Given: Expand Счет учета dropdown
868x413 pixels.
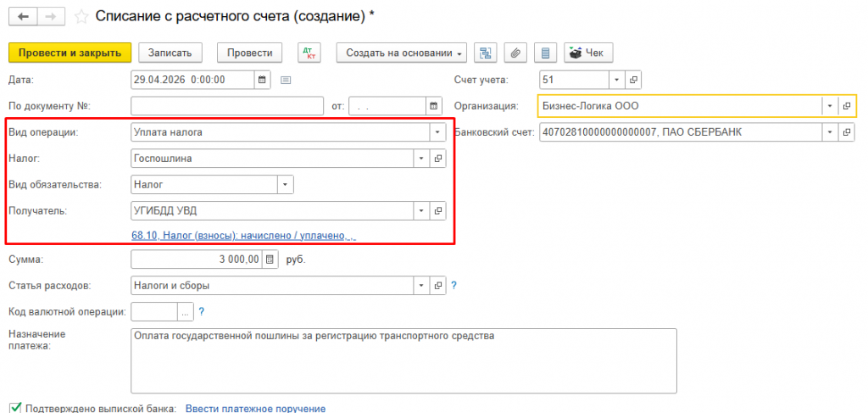Looking at the screenshot, I should (617, 80).
